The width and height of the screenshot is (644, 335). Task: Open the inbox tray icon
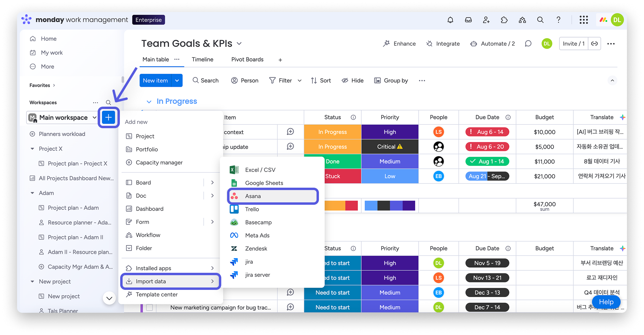tap(468, 20)
